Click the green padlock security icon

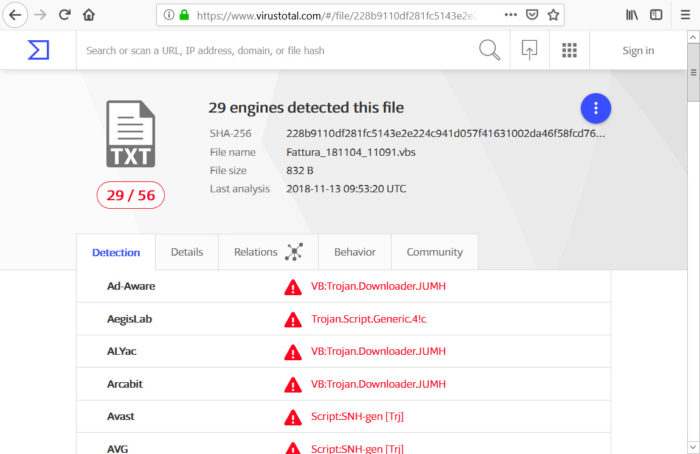[x=184, y=15]
